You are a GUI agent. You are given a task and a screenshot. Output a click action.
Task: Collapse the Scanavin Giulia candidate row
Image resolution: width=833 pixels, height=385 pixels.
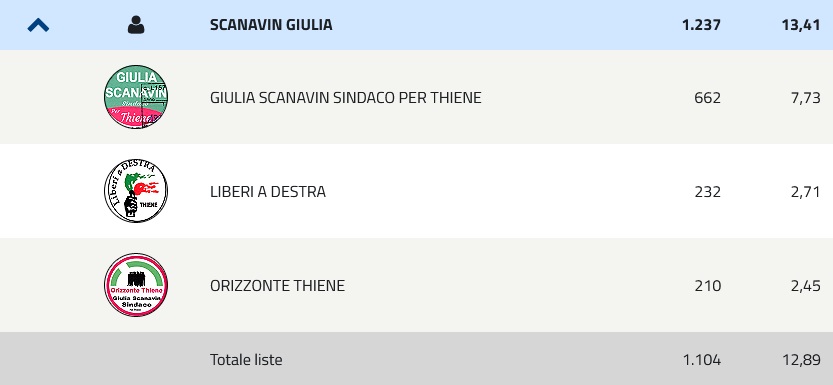[38, 25]
